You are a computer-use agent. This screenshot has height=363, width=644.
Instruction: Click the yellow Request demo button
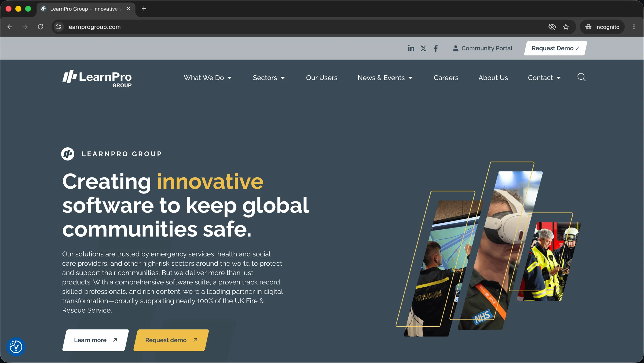click(x=171, y=340)
